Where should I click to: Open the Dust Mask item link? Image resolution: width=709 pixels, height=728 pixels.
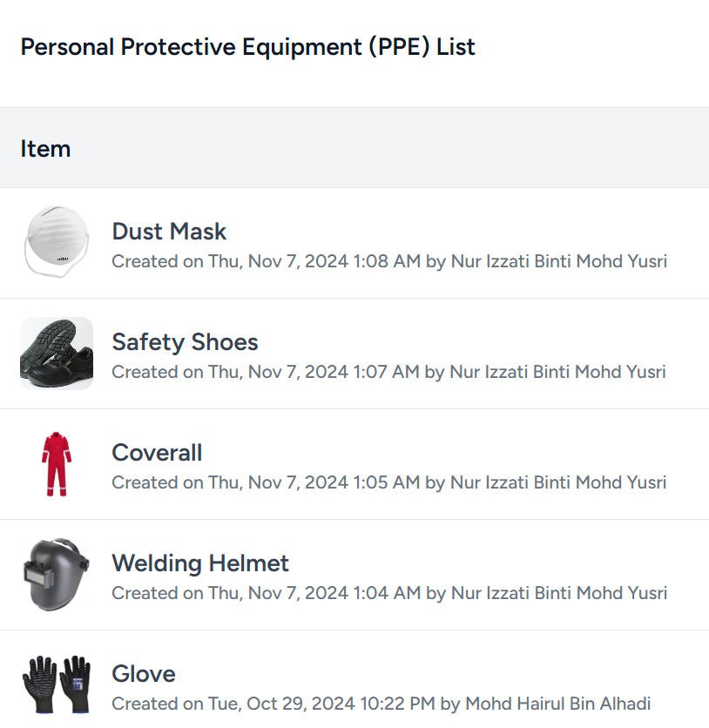tap(168, 232)
